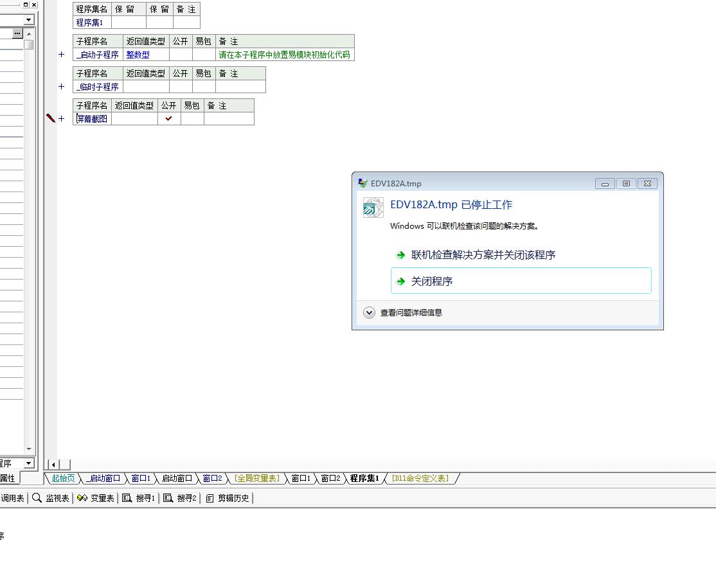The image size is (716, 588).
Task: Toggle 公开 cell for _启动子程序
Action: [181, 55]
